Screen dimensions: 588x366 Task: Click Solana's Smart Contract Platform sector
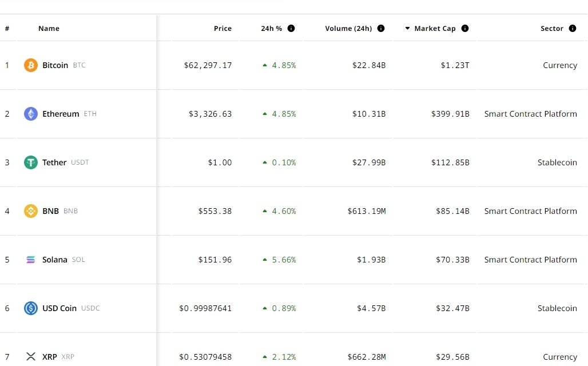[530, 260]
